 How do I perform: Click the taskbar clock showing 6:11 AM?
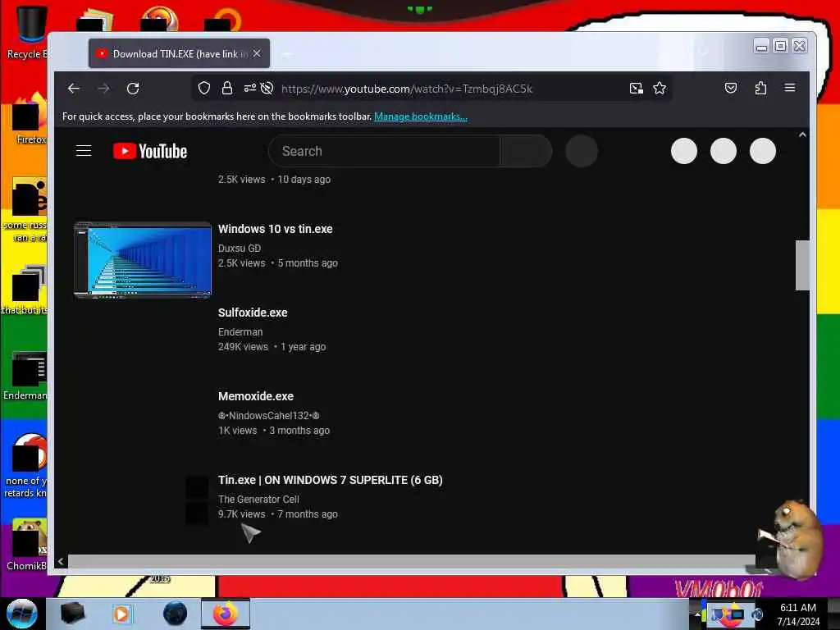pyautogui.click(x=798, y=614)
